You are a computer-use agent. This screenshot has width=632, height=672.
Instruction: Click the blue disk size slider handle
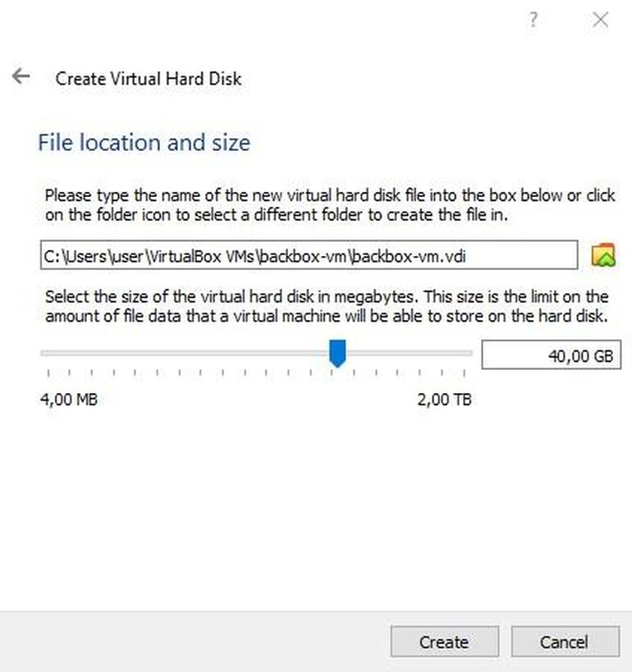[x=337, y=354]
